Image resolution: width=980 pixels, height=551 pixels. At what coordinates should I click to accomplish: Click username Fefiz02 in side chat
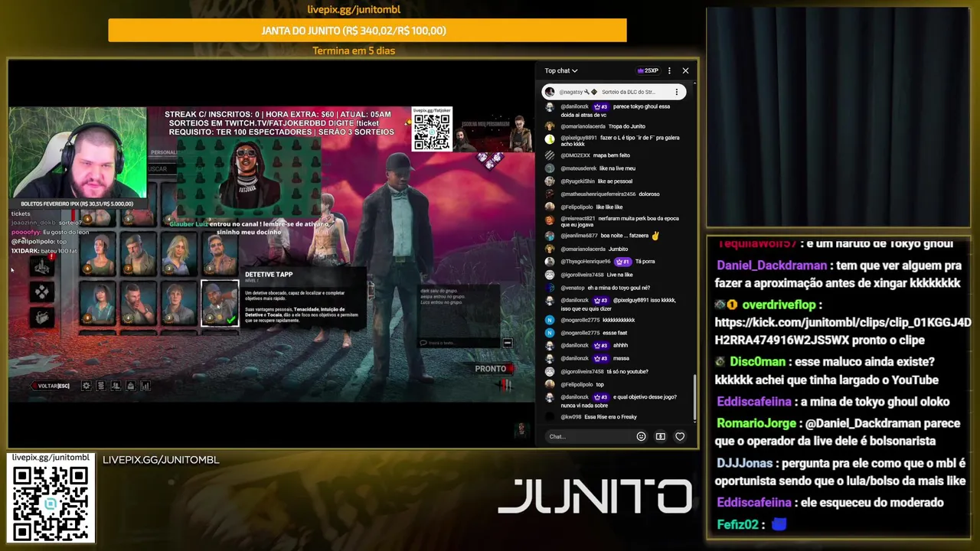click(738, 524)
